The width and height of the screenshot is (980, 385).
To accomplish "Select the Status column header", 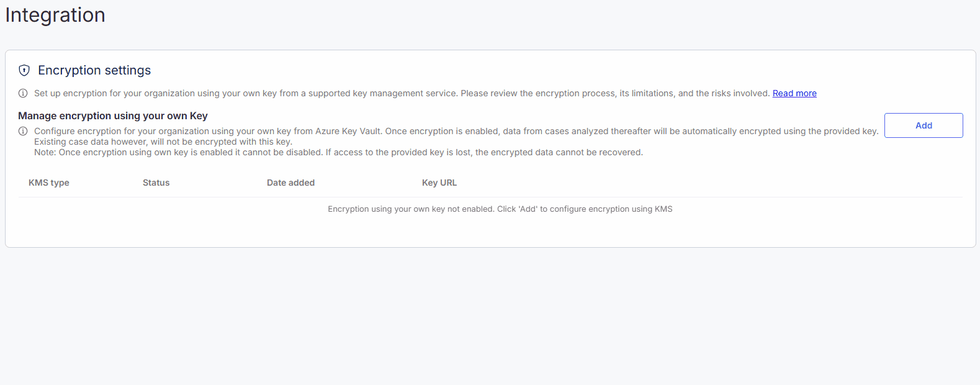I will 156,183.
